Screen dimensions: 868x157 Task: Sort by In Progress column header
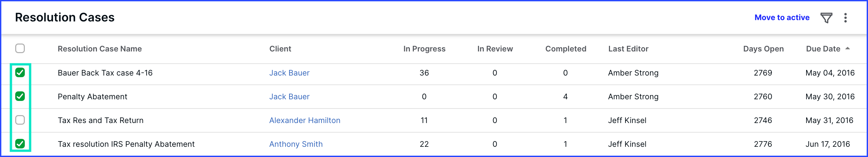click(x=424, y=49)
